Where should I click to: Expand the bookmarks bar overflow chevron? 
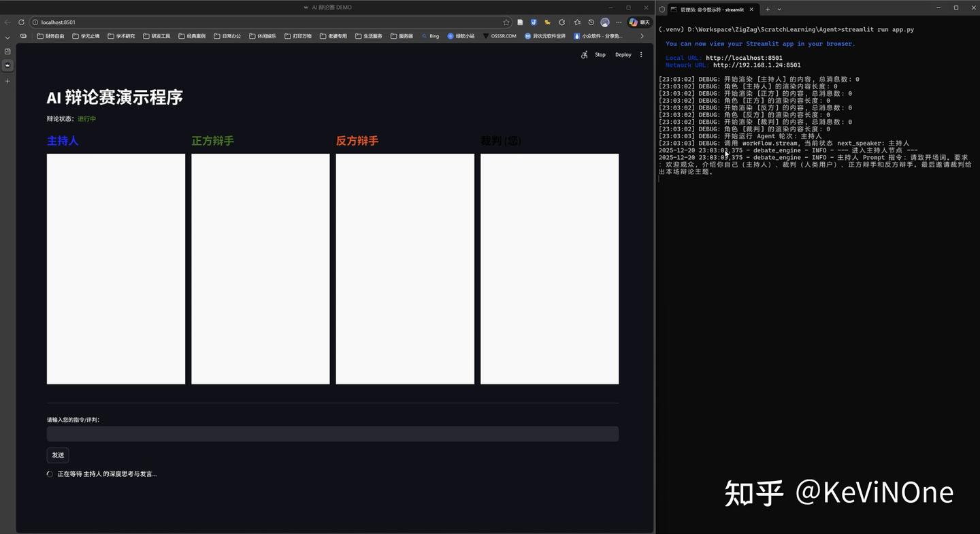[x=641, y=35]
